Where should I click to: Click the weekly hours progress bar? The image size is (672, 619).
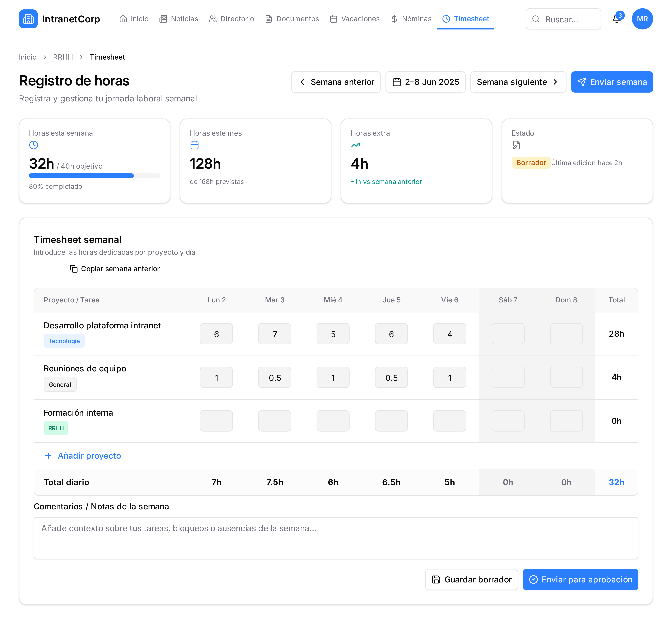pyautogui.click(x=94, y=176)
